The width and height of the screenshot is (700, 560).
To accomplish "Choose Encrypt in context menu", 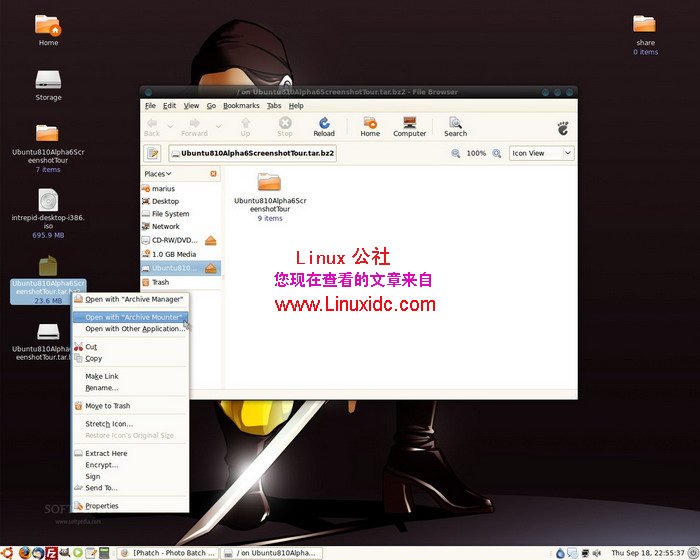I will pyautogui.click(x=130, y=465).
